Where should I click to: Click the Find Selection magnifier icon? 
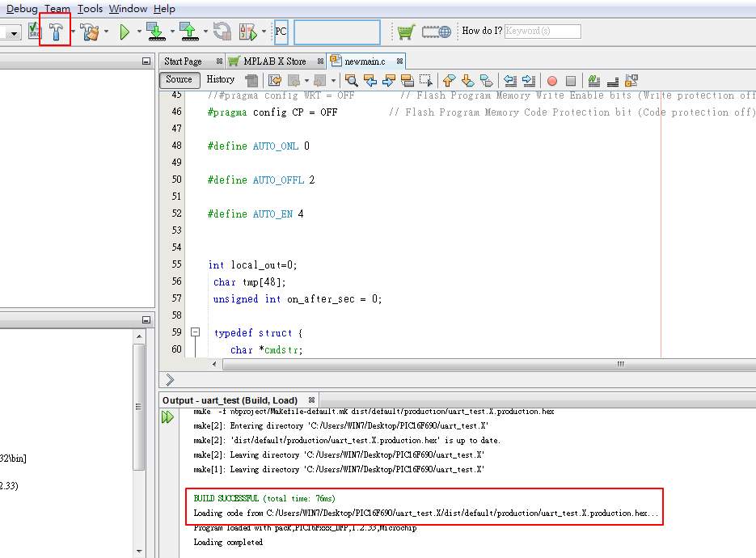point(352,81)
